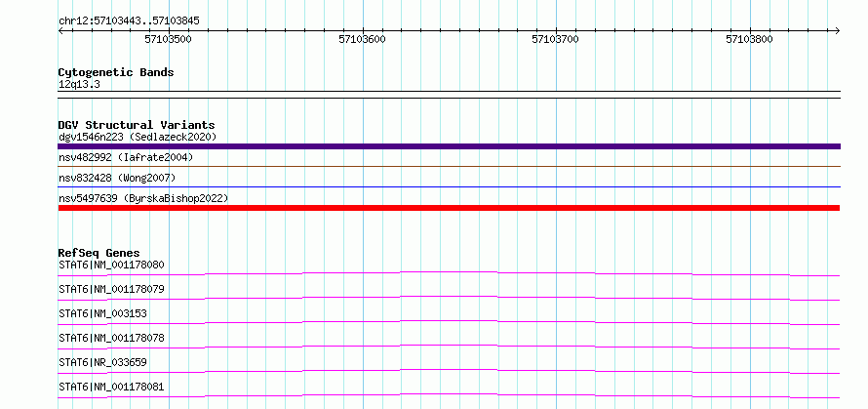
Task: Select the STAT6|NM_001178079 transcript label
Action: [x=111, y=289]
